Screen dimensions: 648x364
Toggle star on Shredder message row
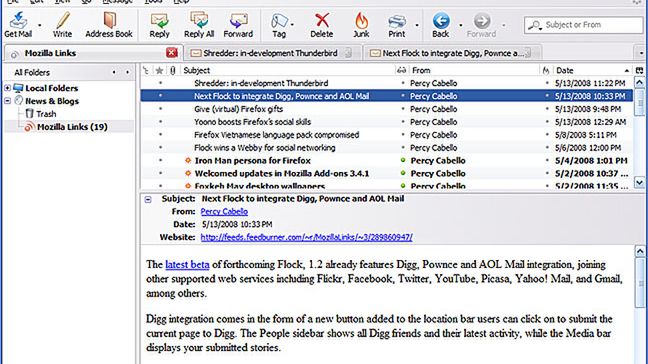[x=160, y=83]
